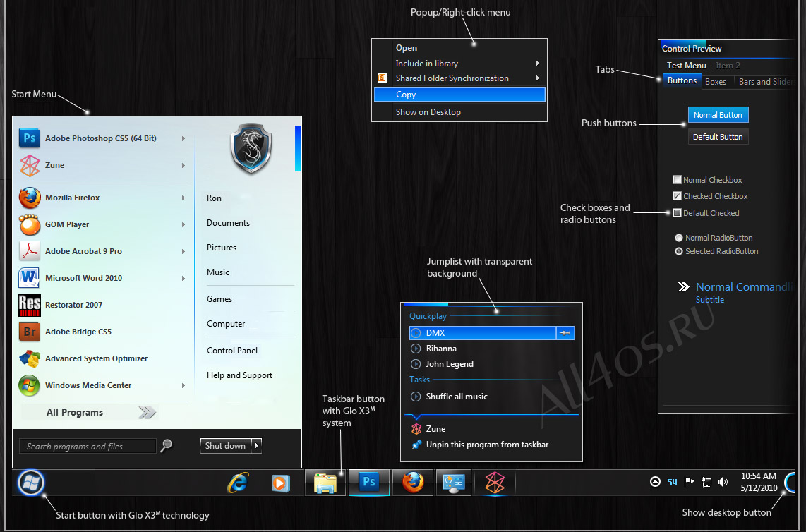
Task: Open Shared Folder Synchronization menu item
Action: tap(459, 78)
